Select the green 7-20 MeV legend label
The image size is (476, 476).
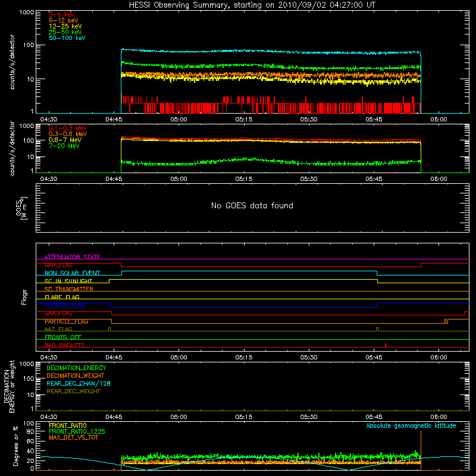pyautogui.click(x=64, y=146)
